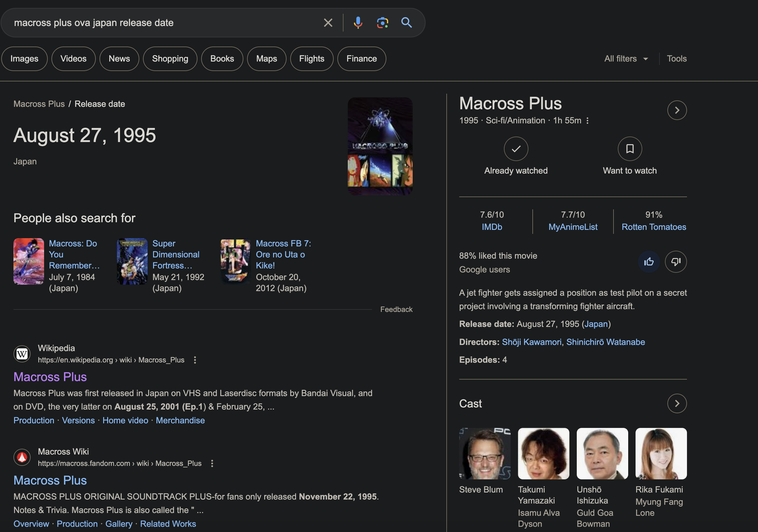Viewport: 758px width, 532px height.
Task: Click the Macross: Do You Remember thumbnail
Action: (x=29, y=261)
